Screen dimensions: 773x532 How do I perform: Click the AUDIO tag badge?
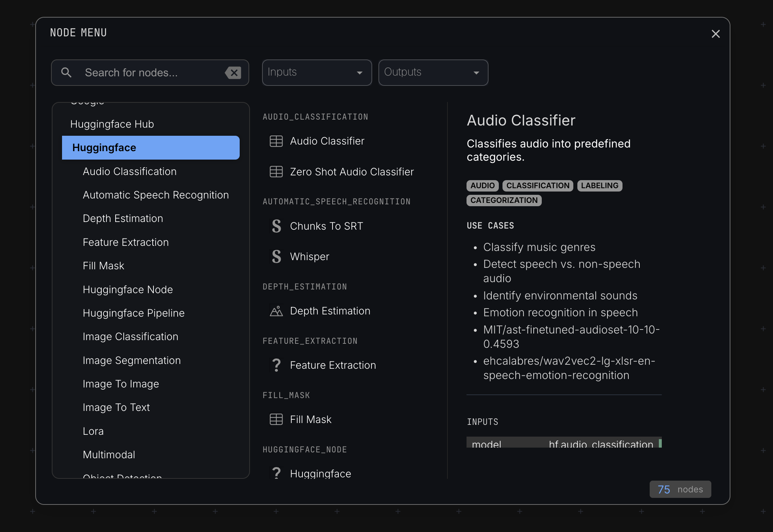(482, 185)
